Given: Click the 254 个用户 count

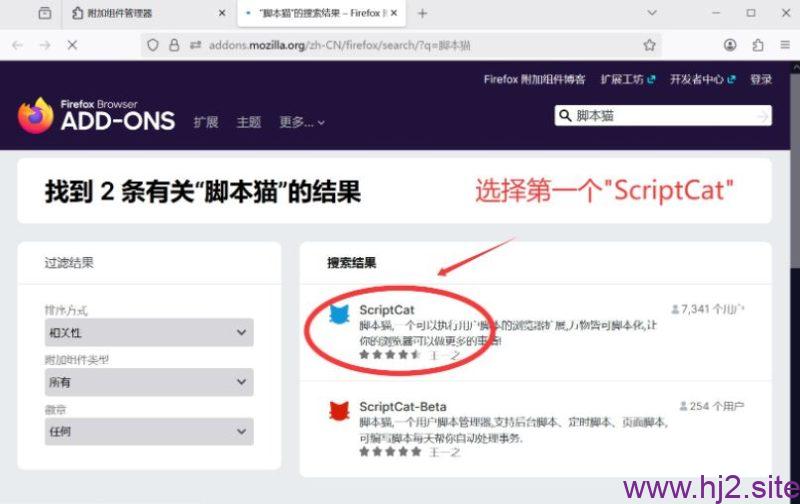Looking at the screenshot, I should (712, 406).
